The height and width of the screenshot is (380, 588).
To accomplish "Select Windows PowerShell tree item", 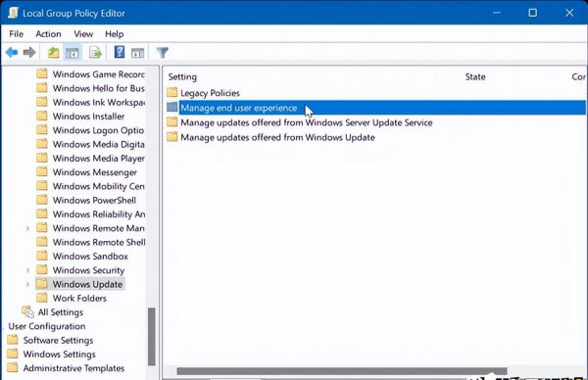I will pos(94,200).
